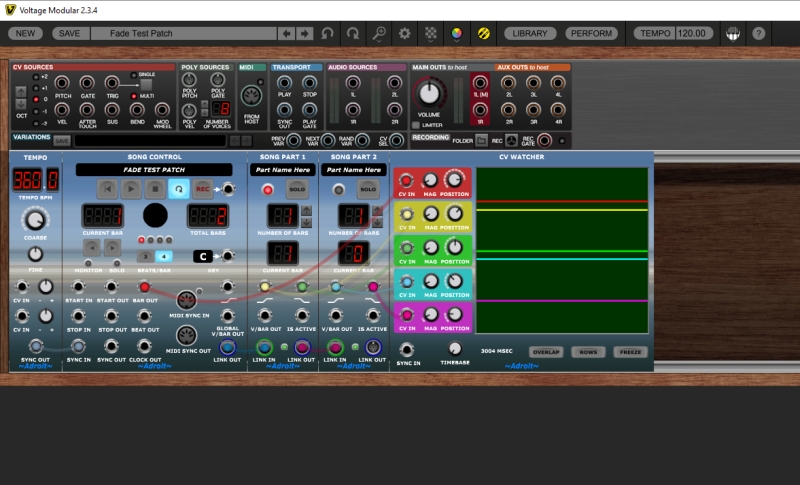Open the cable transparency dropdown

(x=431, y=34)
